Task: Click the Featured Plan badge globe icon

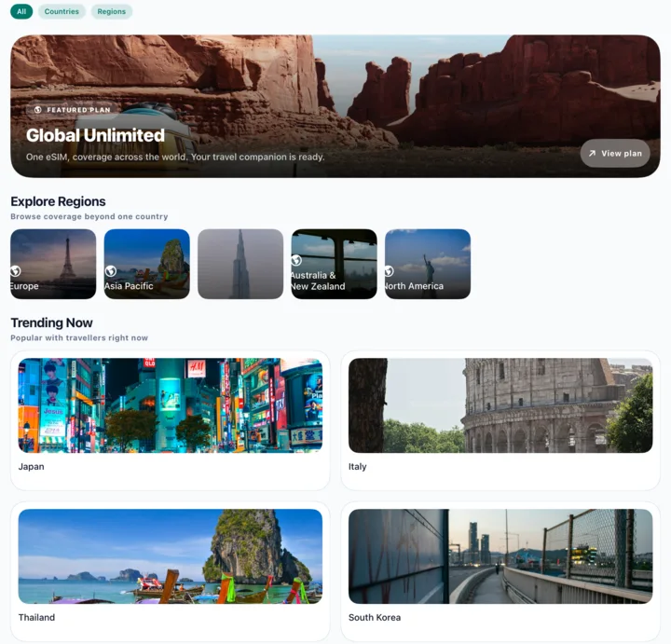Action: (x=37, y=110)
